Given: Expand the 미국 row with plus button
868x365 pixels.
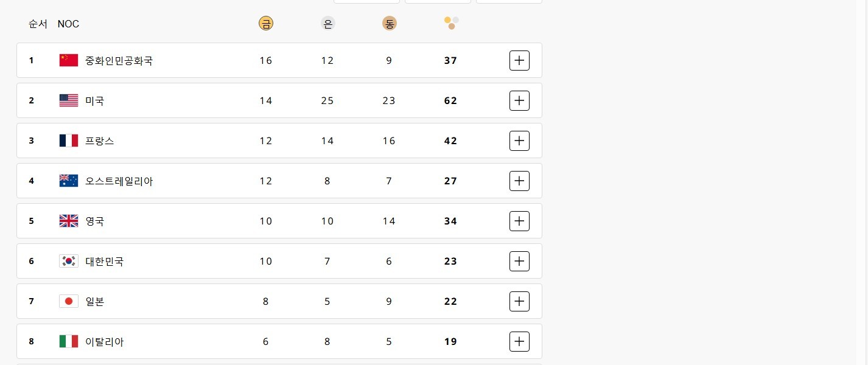Looking at the screenshot, I should [519, 100].
